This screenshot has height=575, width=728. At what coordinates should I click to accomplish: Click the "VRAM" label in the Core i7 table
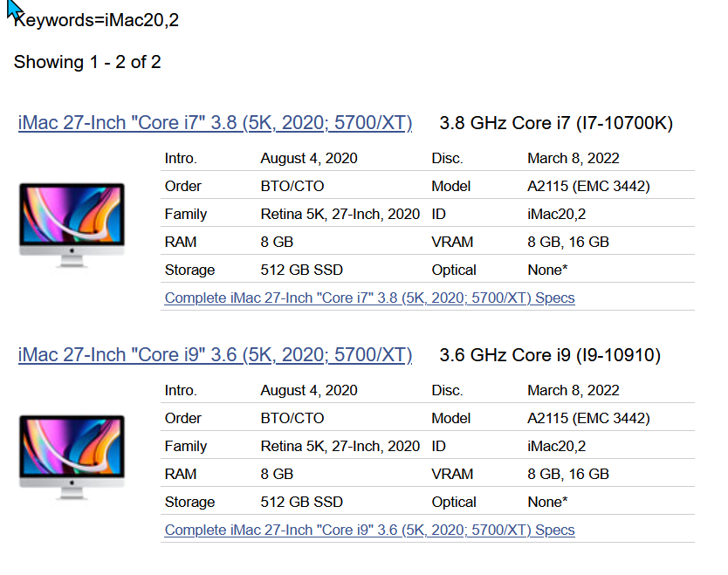pos(452,242)
